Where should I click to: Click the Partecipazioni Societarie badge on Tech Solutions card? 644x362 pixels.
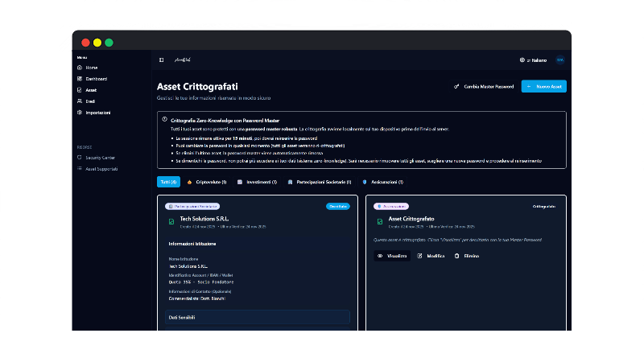click(x=192, y=207)
